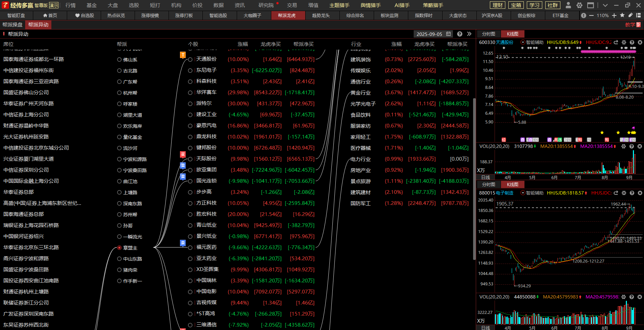
Task: Close the upper VOL indicator panel
Action: click(x=640, y=146)
